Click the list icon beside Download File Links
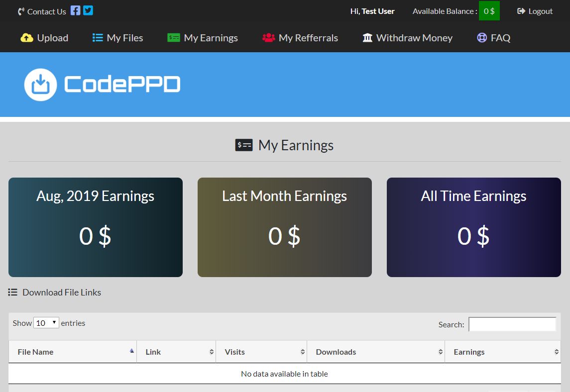570x392 pixels. (13, 292)
